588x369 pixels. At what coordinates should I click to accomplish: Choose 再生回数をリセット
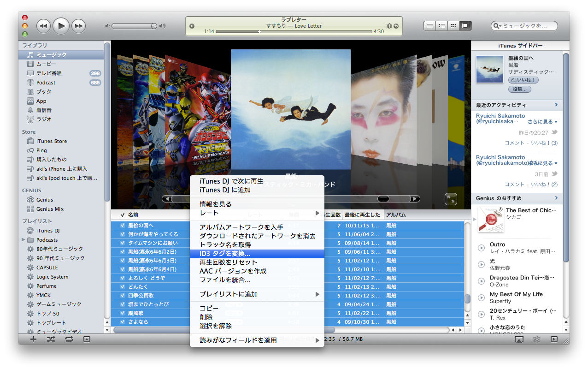(x=257, y=262)
